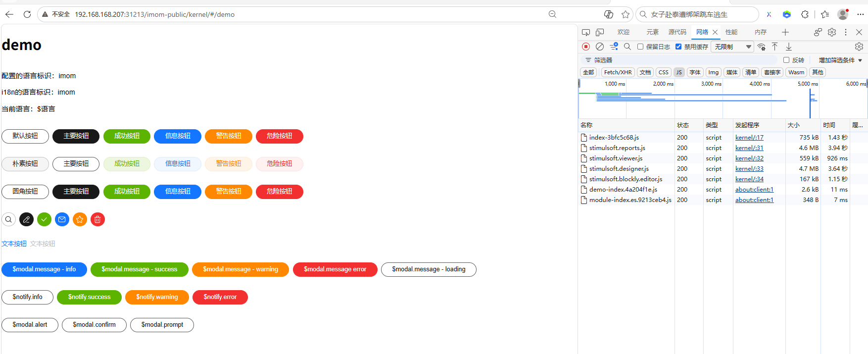Uncheck the 禁用缓存 disable cache checkbox
This screenshot has height=354, width=868.
pos(678,47)
